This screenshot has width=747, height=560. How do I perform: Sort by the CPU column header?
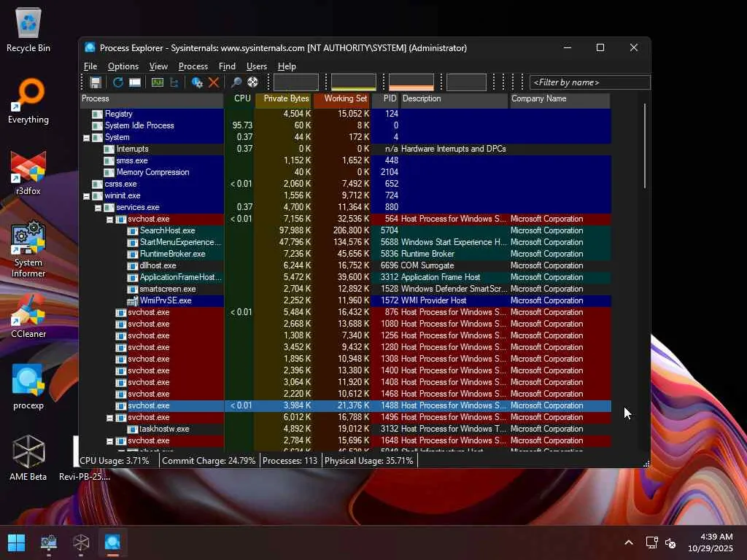[x=239, y=99]
